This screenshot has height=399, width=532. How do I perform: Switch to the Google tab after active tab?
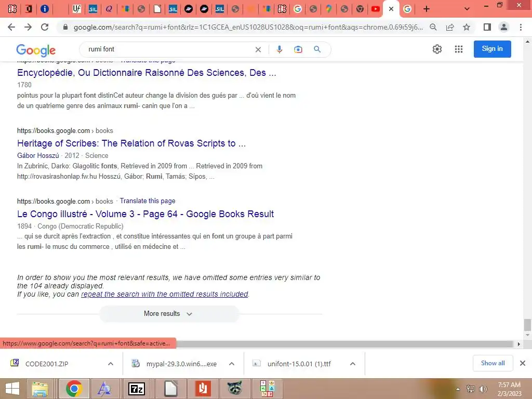[x=407, y=9]
